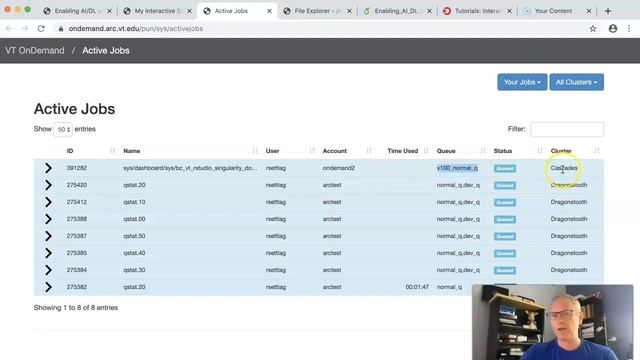Sort table by Queue column
The width and height of the screenshot is (640, 360).
(x=461, y=151)
